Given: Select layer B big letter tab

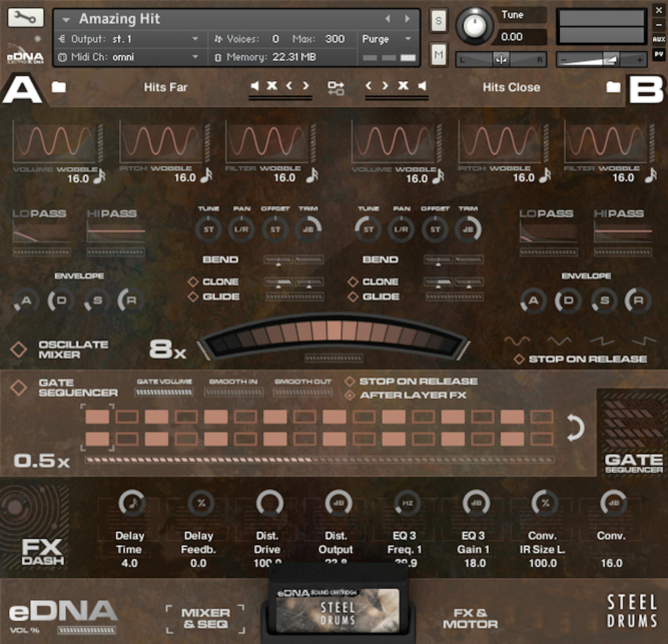Looking at the screenshot, I should coord(647,89).
